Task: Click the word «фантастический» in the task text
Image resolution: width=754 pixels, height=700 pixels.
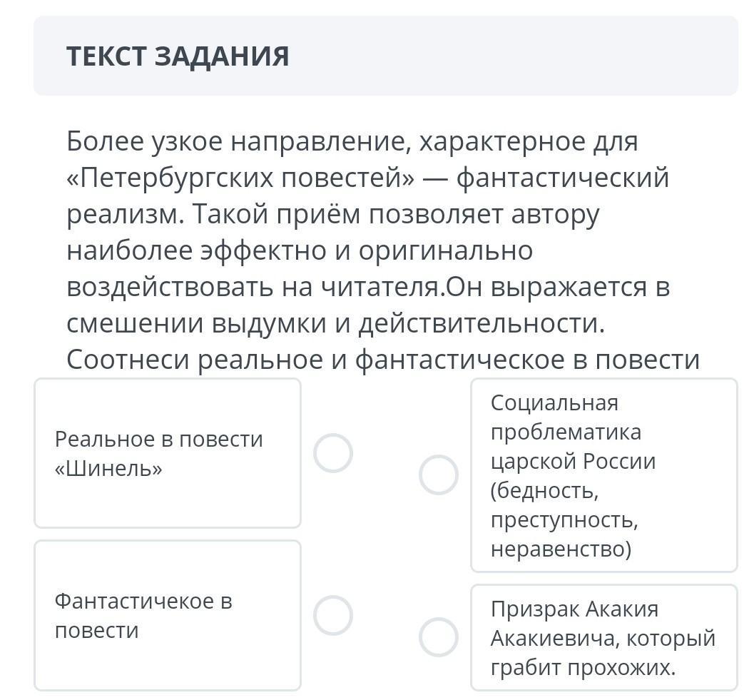Action: click(x=563, y=178)
